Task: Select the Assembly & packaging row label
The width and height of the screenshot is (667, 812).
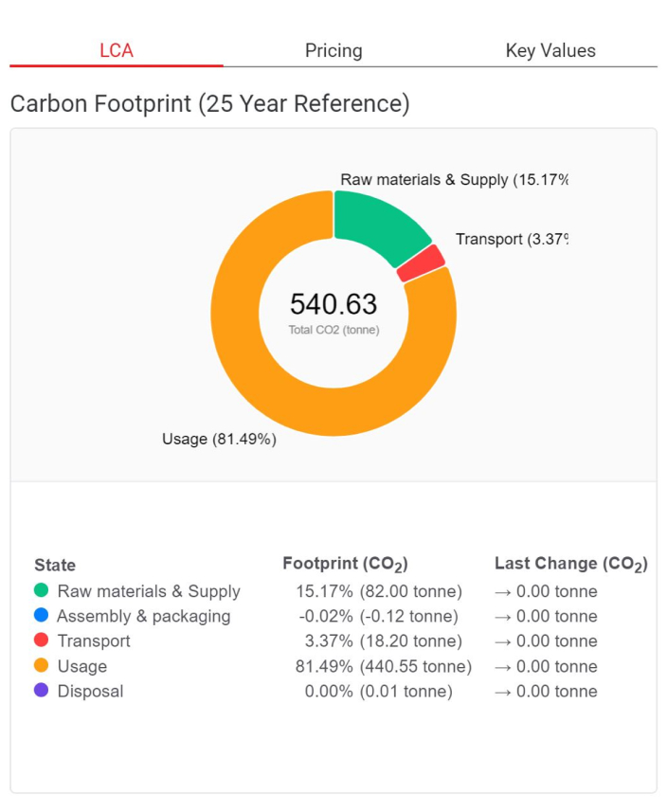Action: pos(144,616)
